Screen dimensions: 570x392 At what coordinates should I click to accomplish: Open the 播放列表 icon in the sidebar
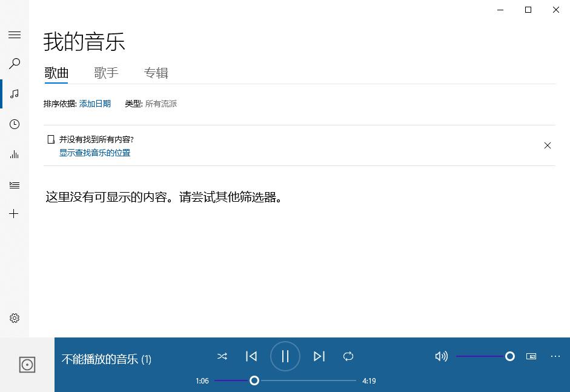click(x=14, y=185)
